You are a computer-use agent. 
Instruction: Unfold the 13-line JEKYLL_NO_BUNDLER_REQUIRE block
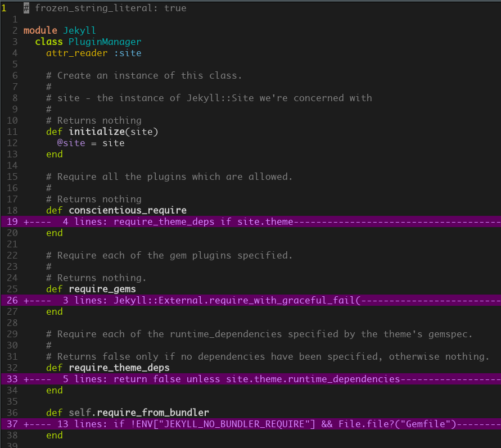point(251,424)
